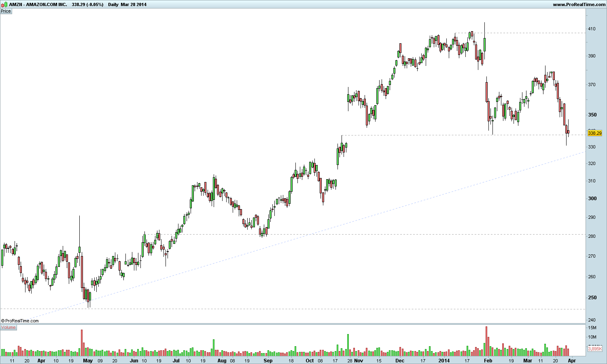Click the 330 price axis label
Image resolution: width=607 pixels, height=364 pixels.
(x=592, y=147)
